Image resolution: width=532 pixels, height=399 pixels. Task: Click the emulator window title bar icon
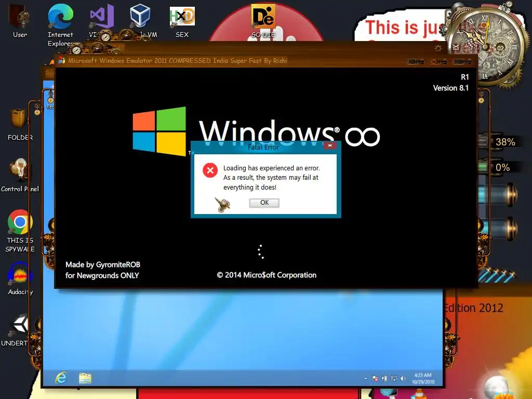click(62, 60)
